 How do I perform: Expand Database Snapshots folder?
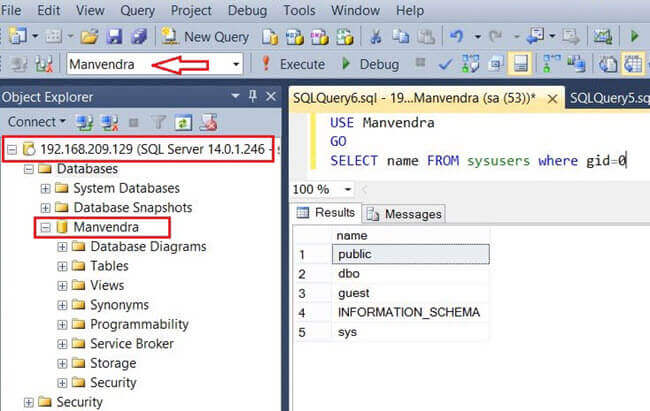[x=45, y=207]
